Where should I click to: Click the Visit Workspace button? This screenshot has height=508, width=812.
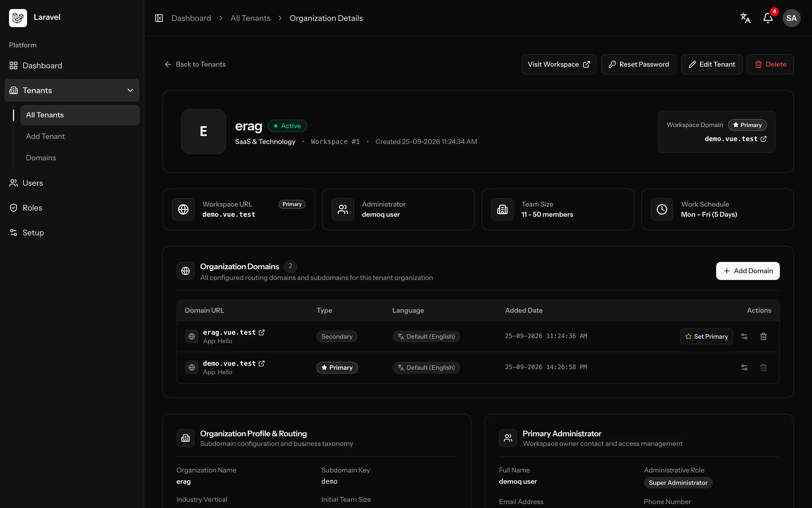pyautogui.click(x=559, y=64)
